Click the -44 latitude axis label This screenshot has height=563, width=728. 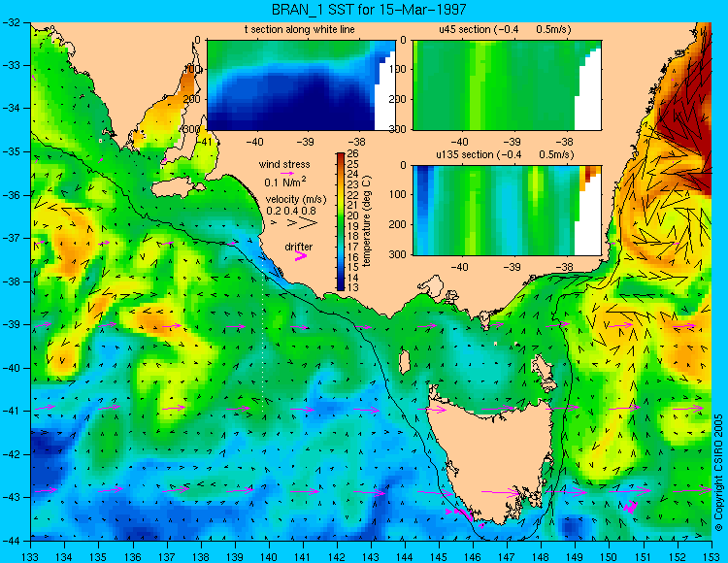click(x=10, y=541)
